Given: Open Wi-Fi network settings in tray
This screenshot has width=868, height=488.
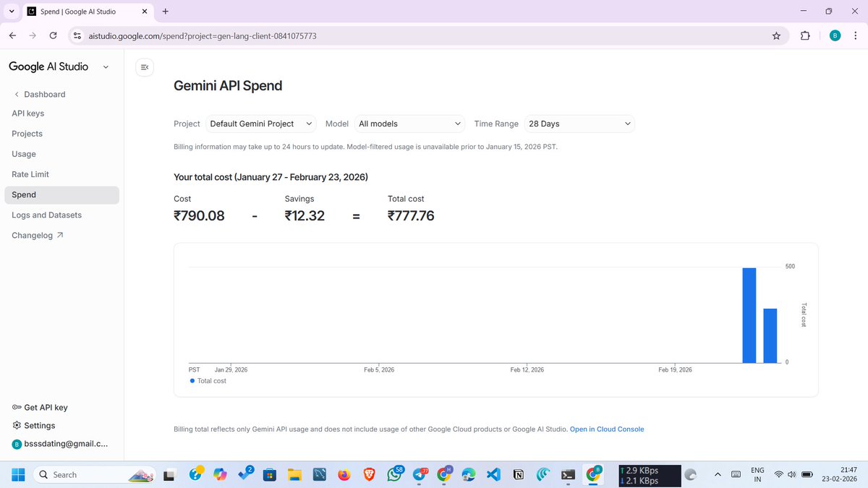Looking at the screenshot, I should pyautogui.click(x=779, y=474).
